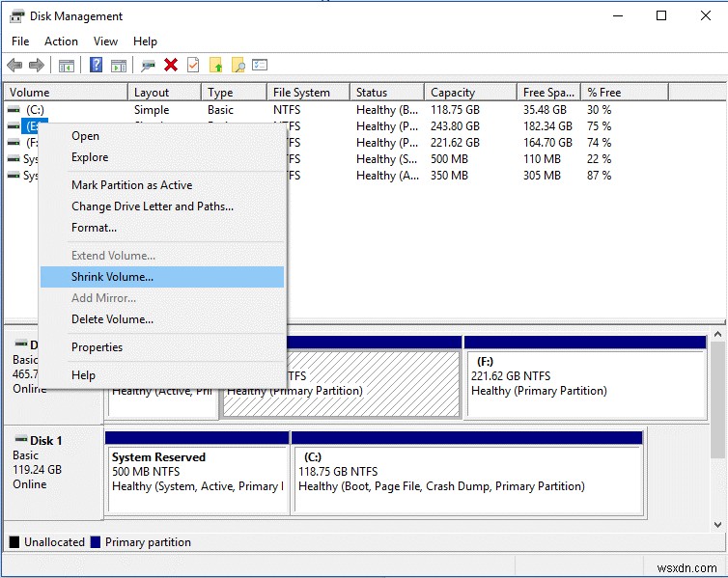This screenshot has height=578, width=728.
Task: Sort by the Status column header
Action: [x=387, y=93]
